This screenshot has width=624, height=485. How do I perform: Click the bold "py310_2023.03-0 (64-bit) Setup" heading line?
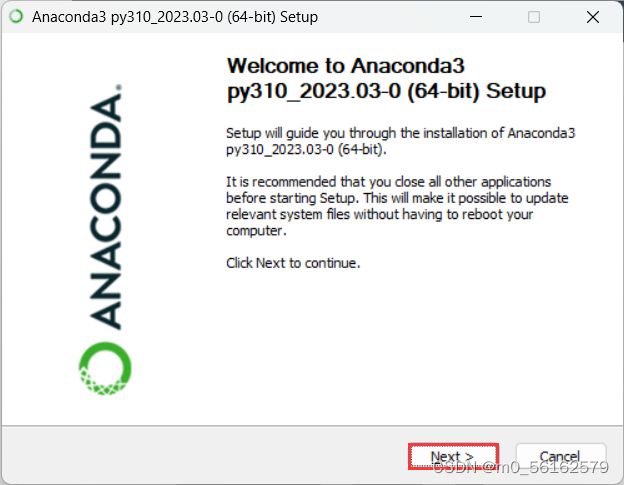pos(386,92)
